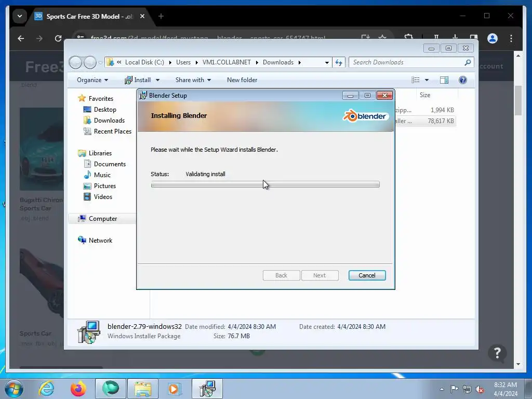532x399 pixels.
Task: Expand arrow after Downloads in path
Action: click(300, 62)
